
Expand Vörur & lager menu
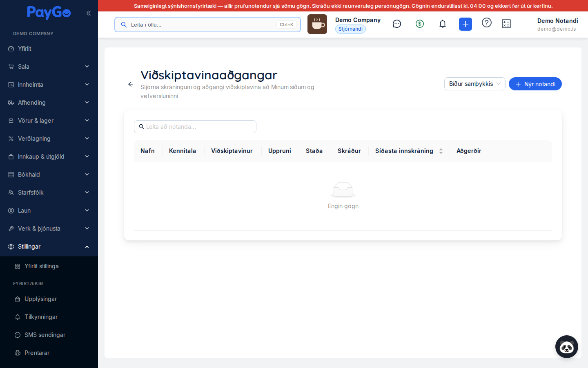click(x=49, y=121)
